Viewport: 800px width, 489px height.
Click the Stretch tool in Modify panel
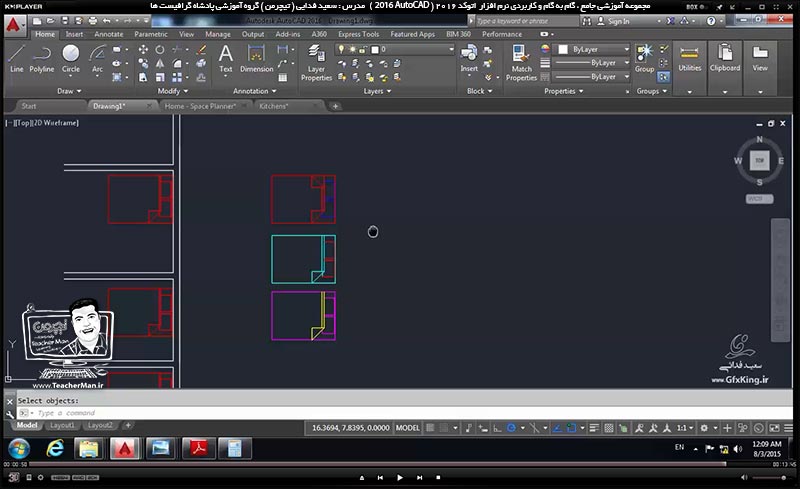(x=143, y=77)
